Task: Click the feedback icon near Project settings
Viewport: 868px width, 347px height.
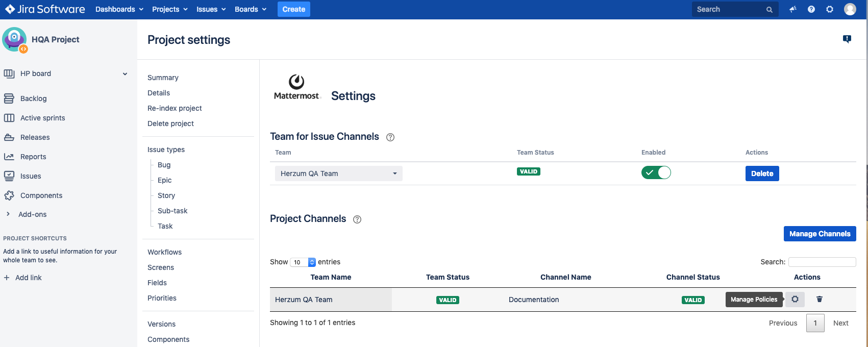Action: (847, 39)
